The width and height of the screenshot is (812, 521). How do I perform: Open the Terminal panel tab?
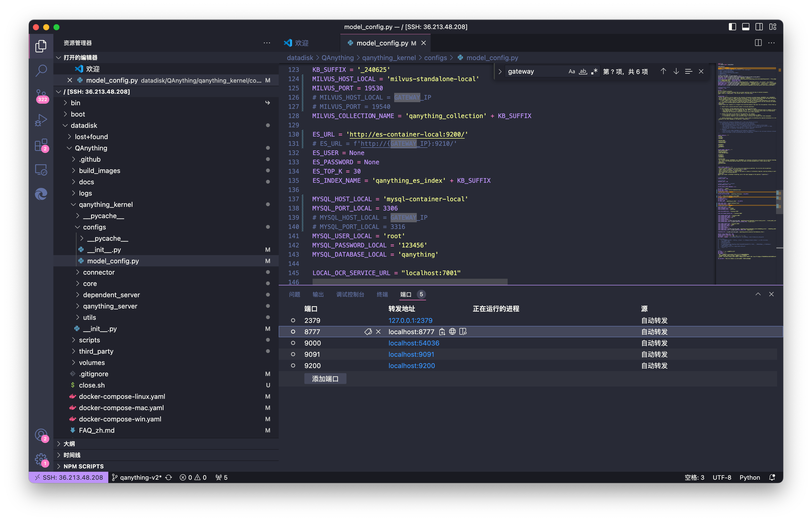(x=382, y=294)
